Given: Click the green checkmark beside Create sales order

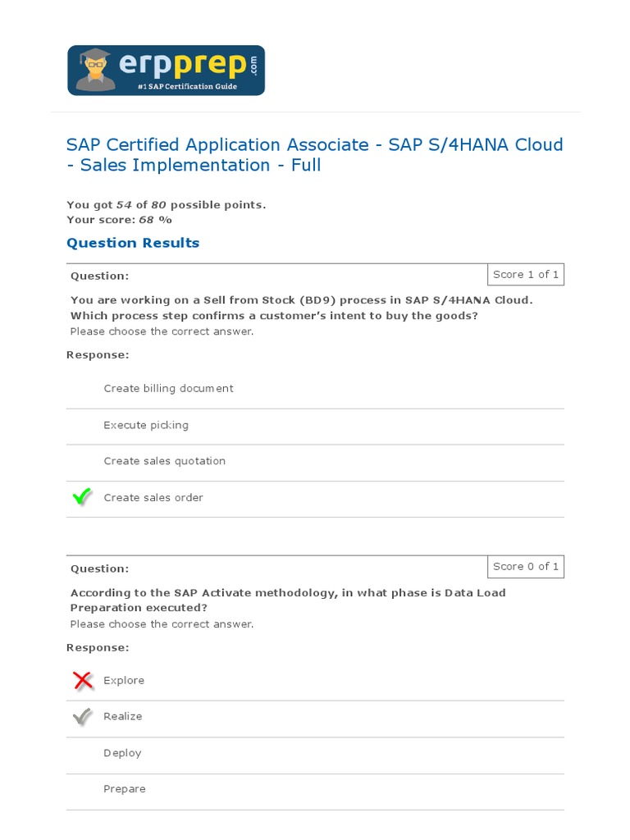Looking at the screenshot, I should pos(82,497).
